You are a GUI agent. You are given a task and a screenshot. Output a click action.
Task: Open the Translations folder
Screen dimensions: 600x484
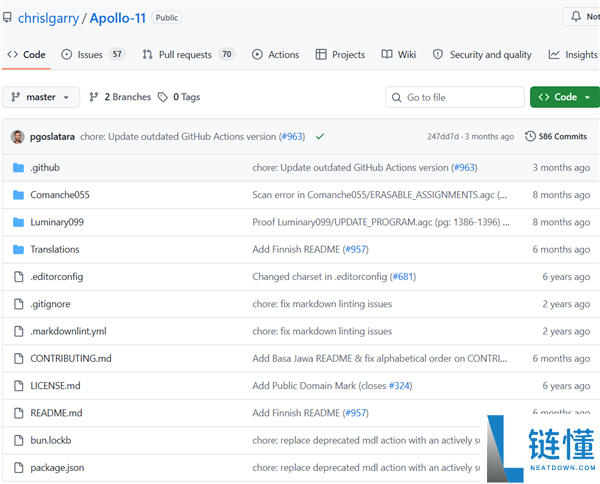click(55, 249)
